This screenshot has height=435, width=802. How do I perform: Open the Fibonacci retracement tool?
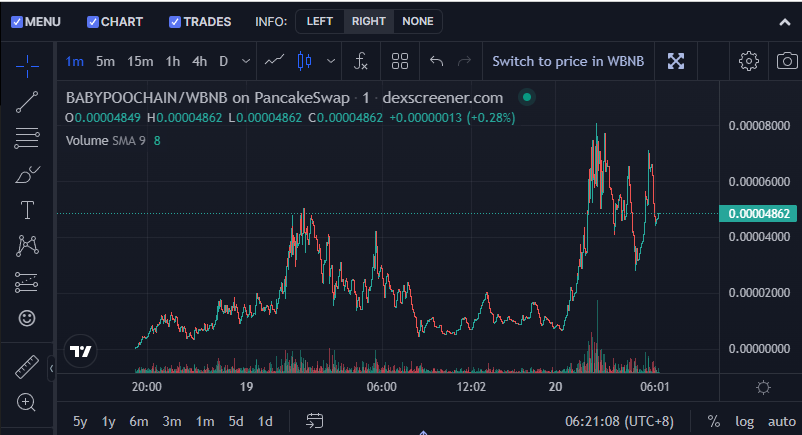point(27,138)
